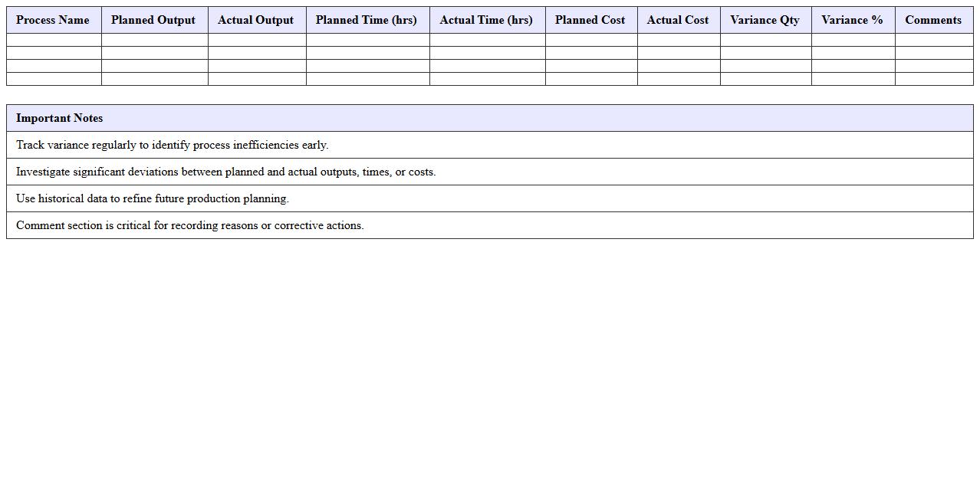Select the Variance Qty header cell
The image size is (980, 498).
pos(765,20)
